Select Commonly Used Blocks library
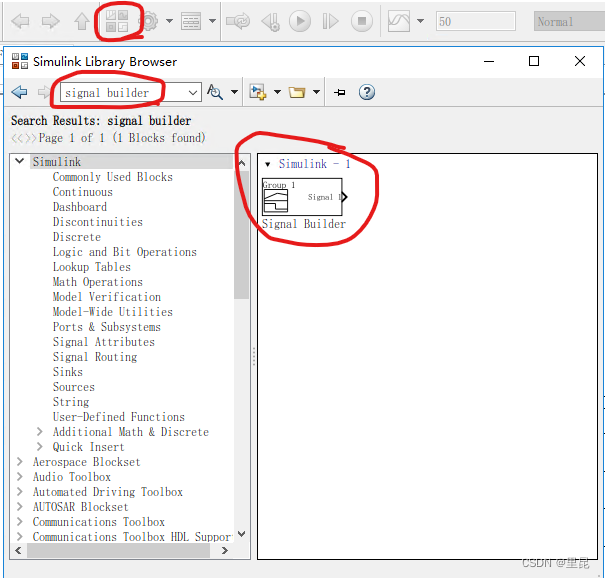Screen dimensions: 605x578 tap(112, 177)
